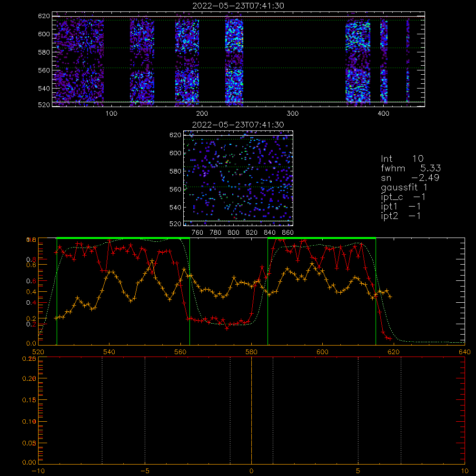Click the timestamp title above the wide top image
This screenshot has height=476, width=476.
pos(238,6)
